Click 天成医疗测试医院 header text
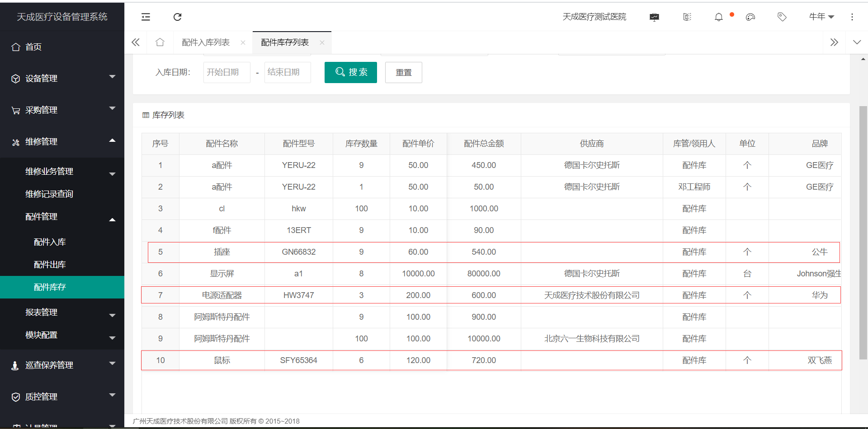Viewport: 868px width, 429px height. [594, 17]
